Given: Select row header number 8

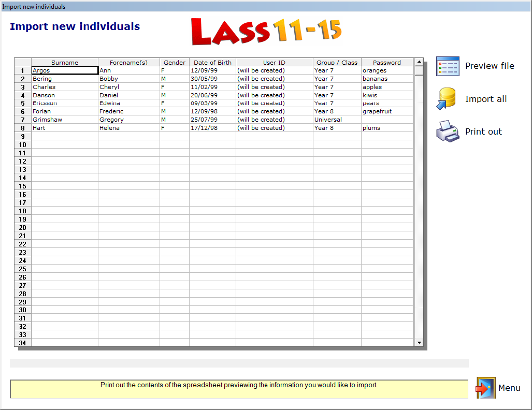Looking at the screenshot, I should tap(23, 128).
